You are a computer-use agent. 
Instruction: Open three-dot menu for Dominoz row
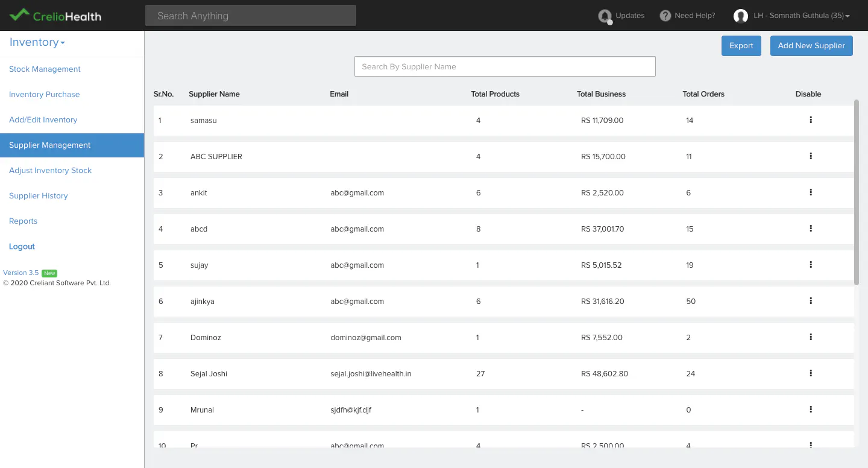click(811, 337)
